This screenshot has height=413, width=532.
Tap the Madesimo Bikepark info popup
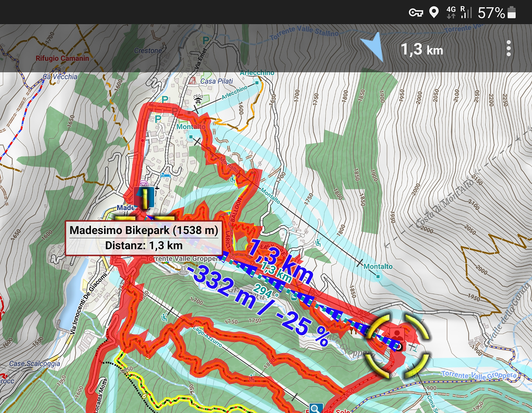click(144, 238)
